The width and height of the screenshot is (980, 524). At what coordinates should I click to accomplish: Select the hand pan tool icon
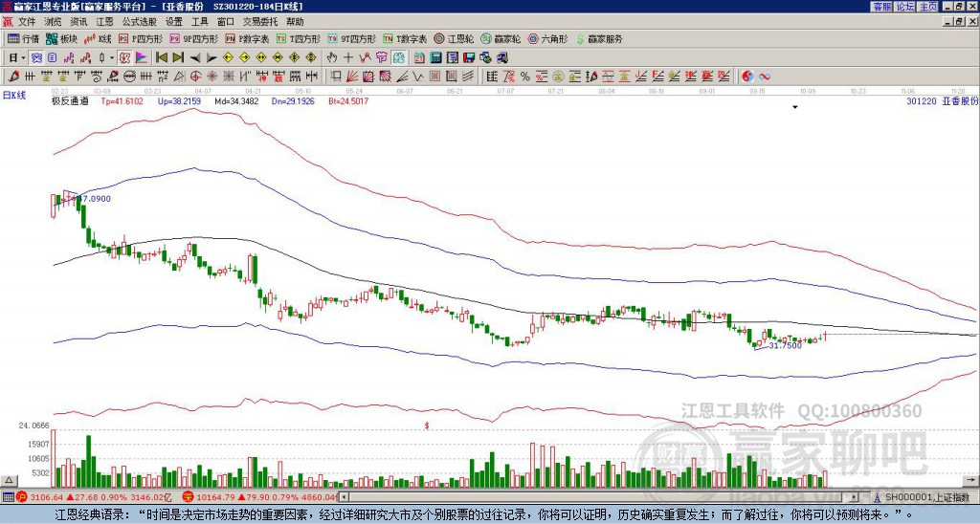pos(332,57)
